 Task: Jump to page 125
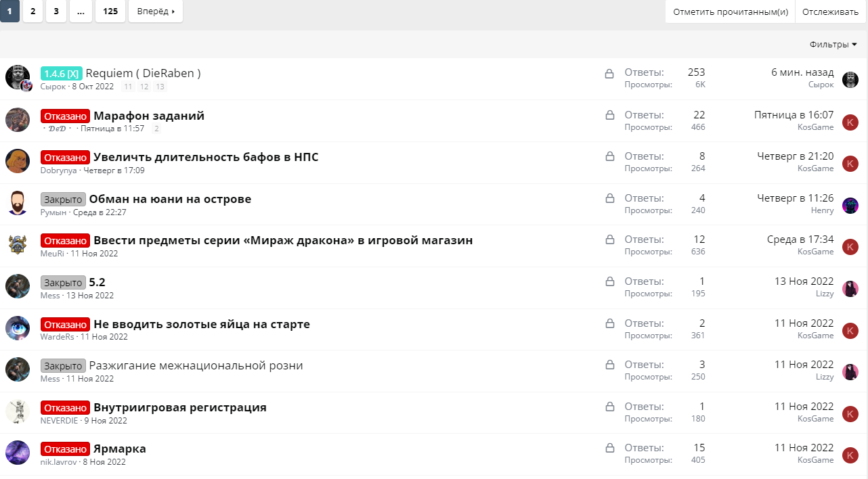(110, 12)
